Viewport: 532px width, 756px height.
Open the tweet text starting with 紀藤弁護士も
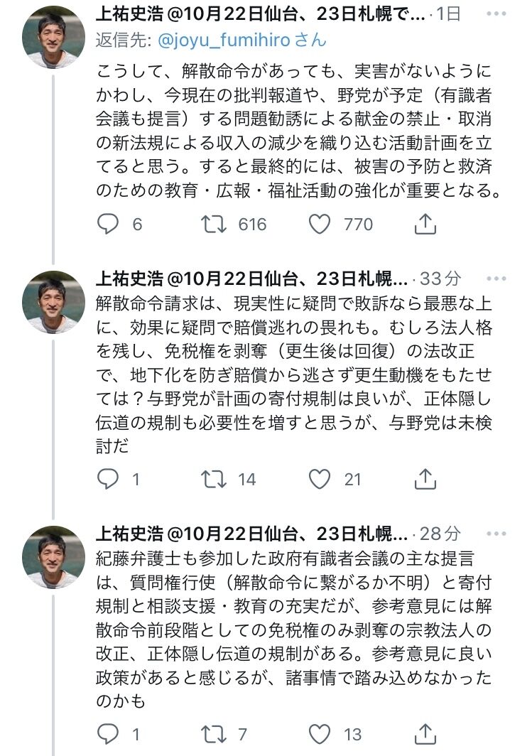pyautogui.click(x=294, y=628)
